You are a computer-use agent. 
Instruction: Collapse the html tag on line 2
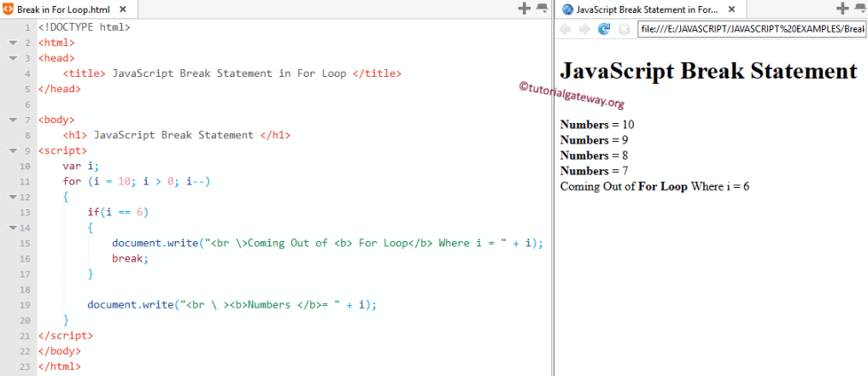pyautogui.click(x=13, y=43)
